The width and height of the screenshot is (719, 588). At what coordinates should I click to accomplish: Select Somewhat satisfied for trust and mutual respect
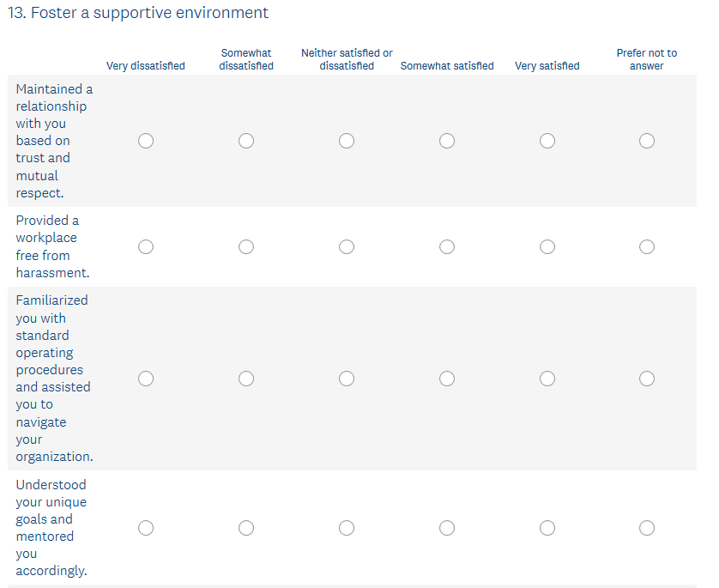pyautogui.click(x=447, y=141)
